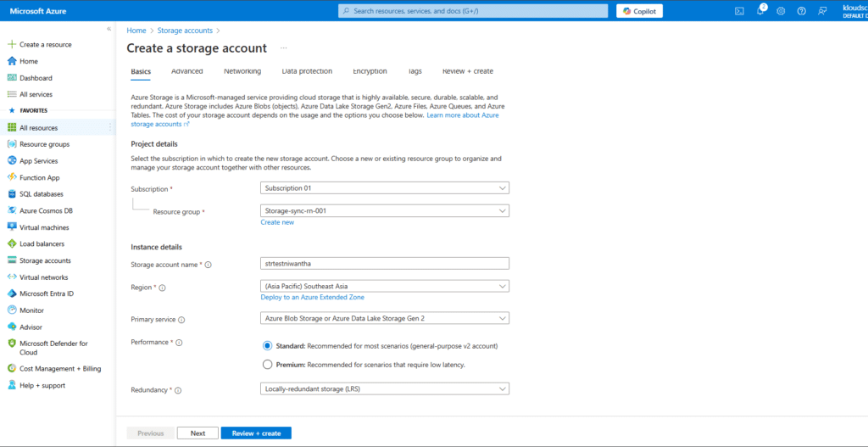Image resolution: width=868 pixels, height=447 pixels.
Task: Switch to the Encryption tab
Action: pyautogui.click(x=370, y=71)
